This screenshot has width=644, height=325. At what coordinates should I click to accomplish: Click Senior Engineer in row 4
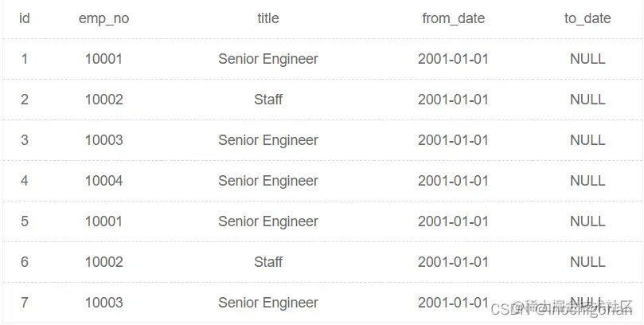(x=268, y=181)
